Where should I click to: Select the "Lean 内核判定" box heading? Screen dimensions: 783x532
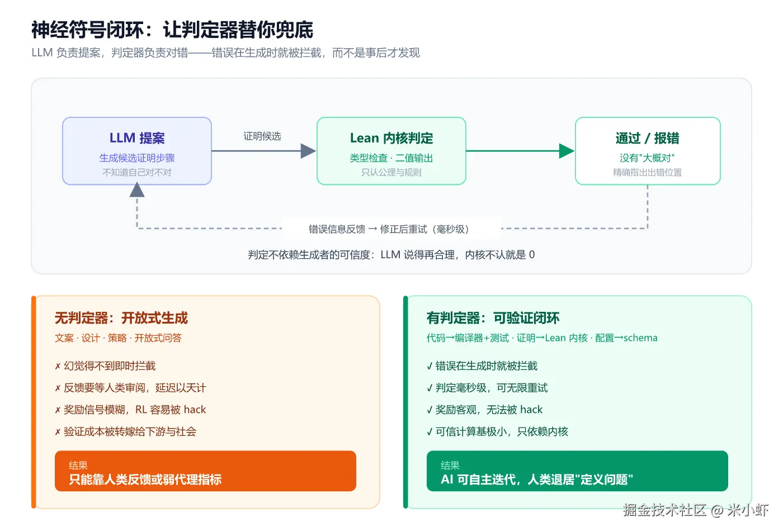pyautogui.click(x=391, y=138)
